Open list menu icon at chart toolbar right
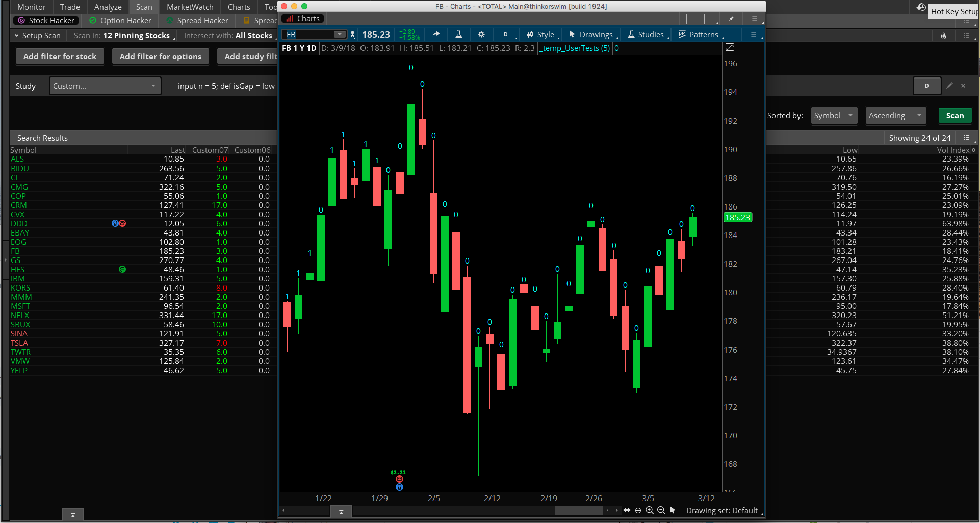Viewport: 980px width, 523px height. tap(753, 34)
